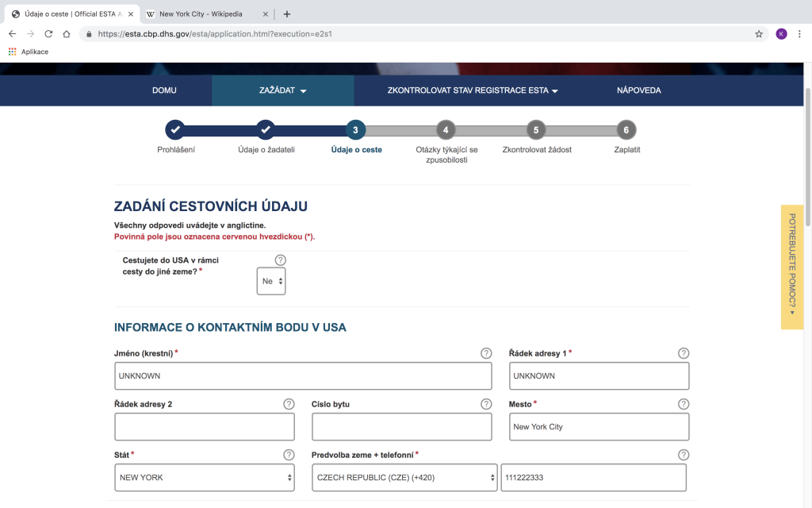The image size is (812, 508).
Task: Expand the Stát NEW YORK dropdown
Action: (x=205, y=478)
